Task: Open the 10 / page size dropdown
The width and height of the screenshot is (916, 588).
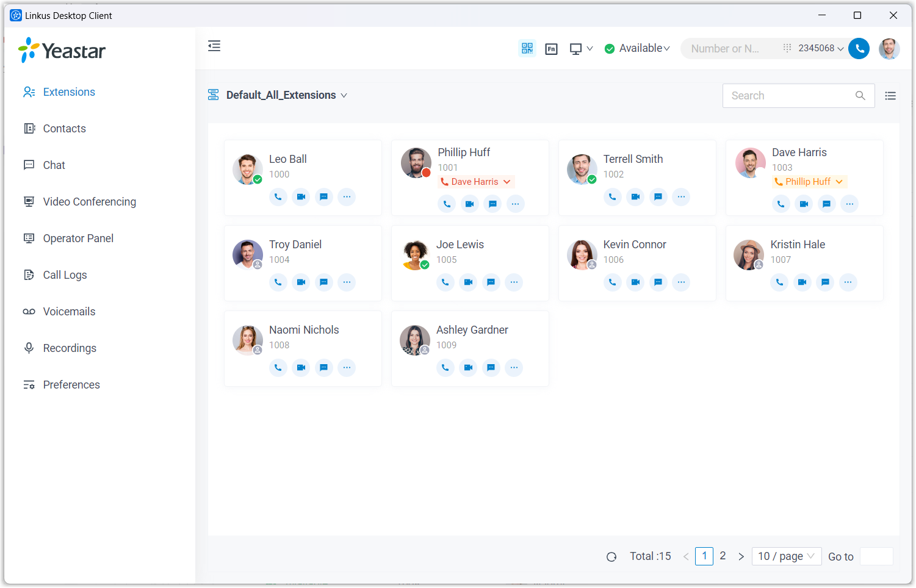Action: click(x=787, y=556)
